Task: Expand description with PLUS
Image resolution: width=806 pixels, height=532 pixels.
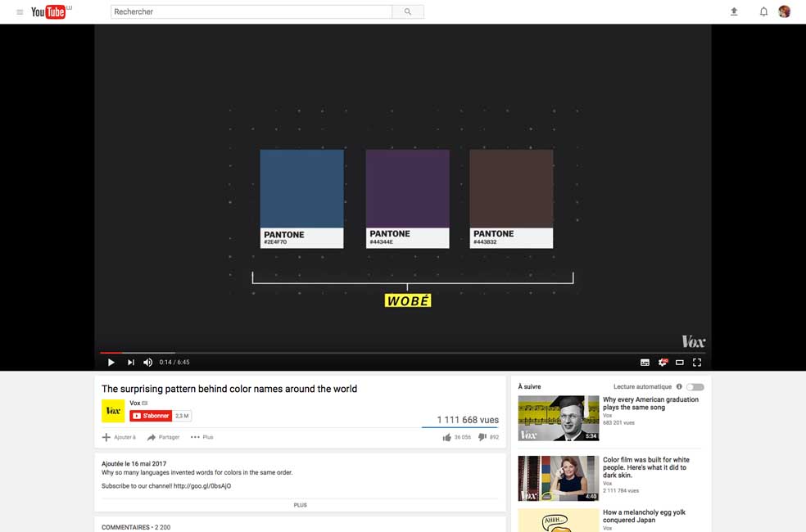Action: (x=300, y=505)
